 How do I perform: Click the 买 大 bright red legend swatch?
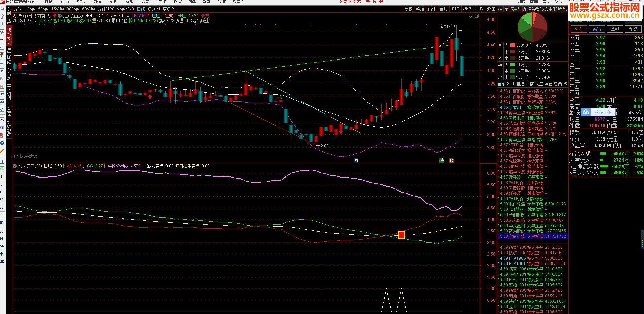513,45
